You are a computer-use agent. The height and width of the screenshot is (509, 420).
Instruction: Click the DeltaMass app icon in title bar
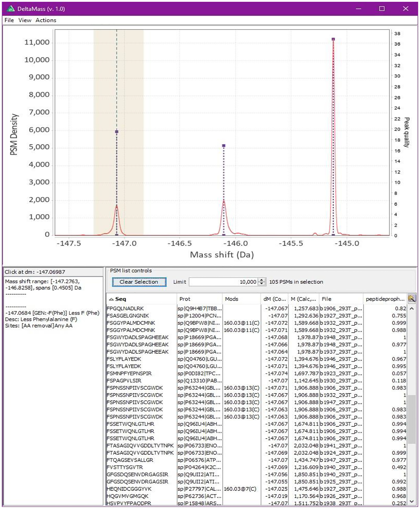coord(10,9)
